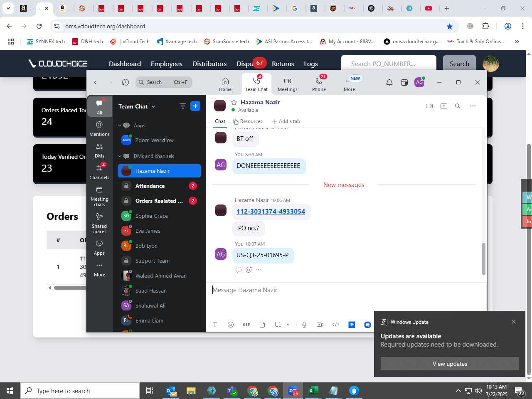Image resolution: width=532 pixels, height=399 pixels.
Task: Open File Explorer from the taskbar
Action: [191, 391]
